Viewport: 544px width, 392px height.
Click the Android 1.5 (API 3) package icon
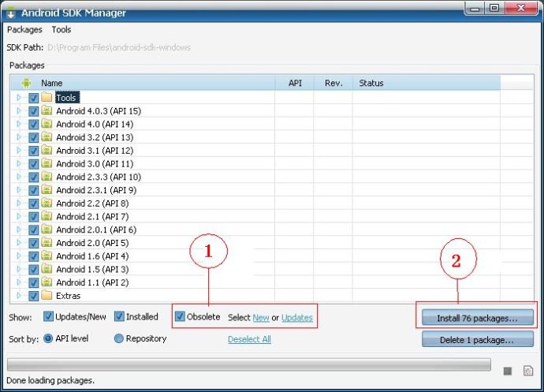pyautogui.click(x=47, y=269)
